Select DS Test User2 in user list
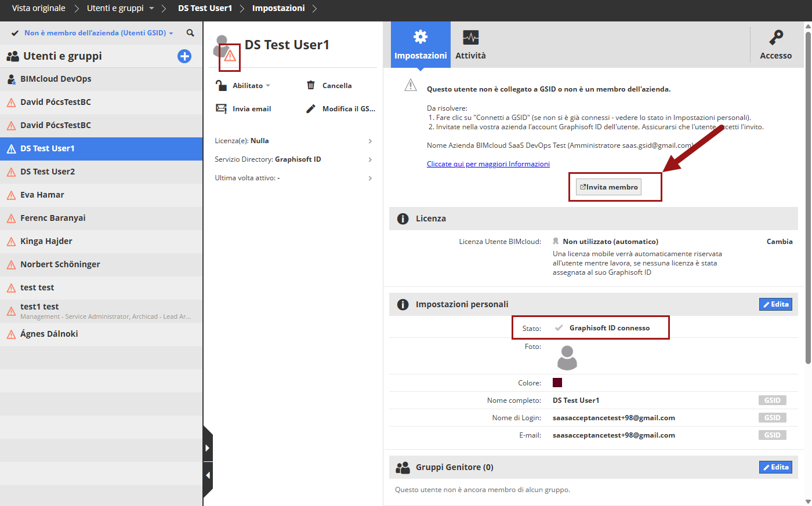 [101, 172]
